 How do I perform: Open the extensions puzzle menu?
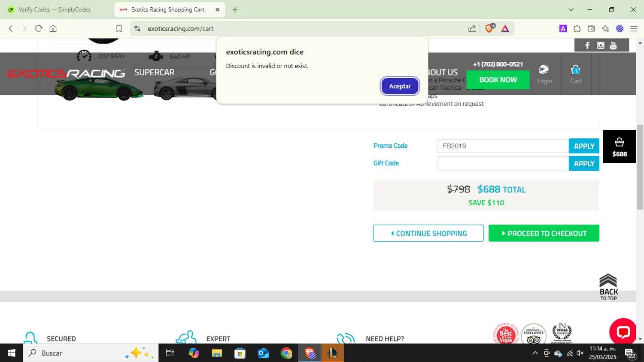coord(577,29)
